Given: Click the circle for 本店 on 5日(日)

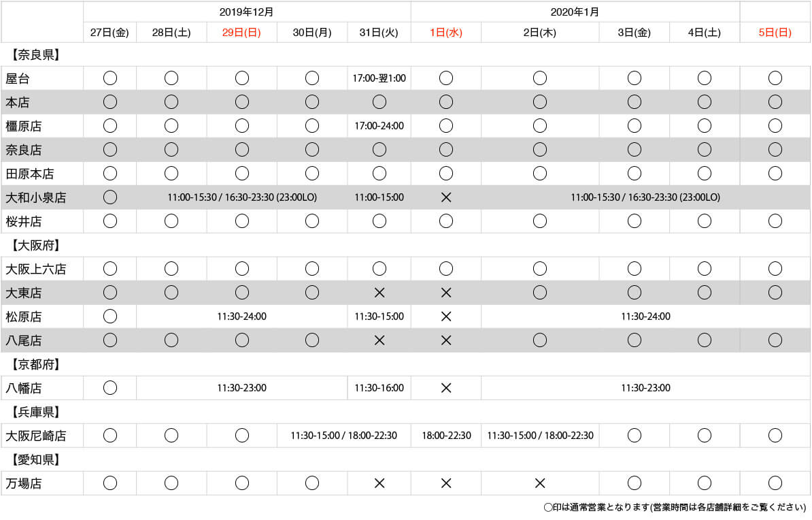Looking at the screenshot, I should [x=775, y=102].
